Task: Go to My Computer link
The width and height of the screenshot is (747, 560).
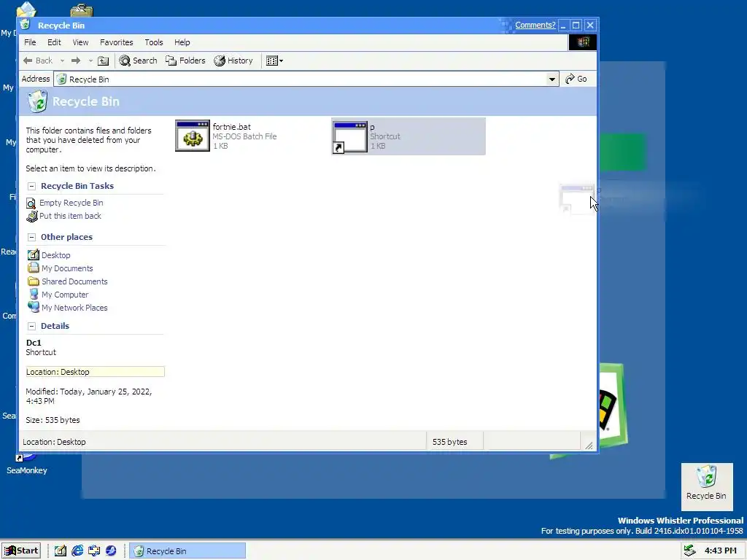Action: click(65, 295)
